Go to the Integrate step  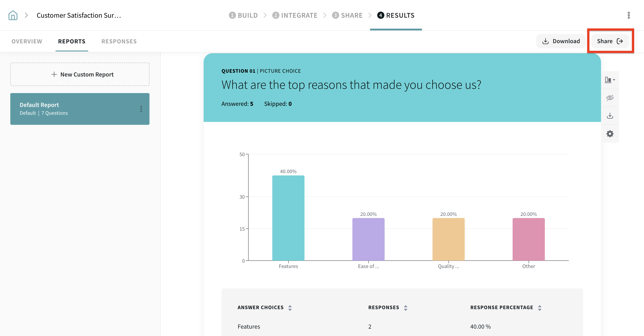295,15
